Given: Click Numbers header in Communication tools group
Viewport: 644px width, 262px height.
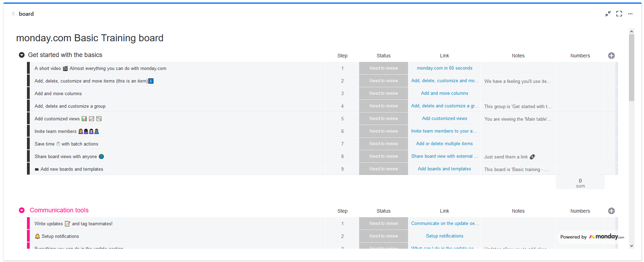Looking at the screenshot, I should click(580, 211).
